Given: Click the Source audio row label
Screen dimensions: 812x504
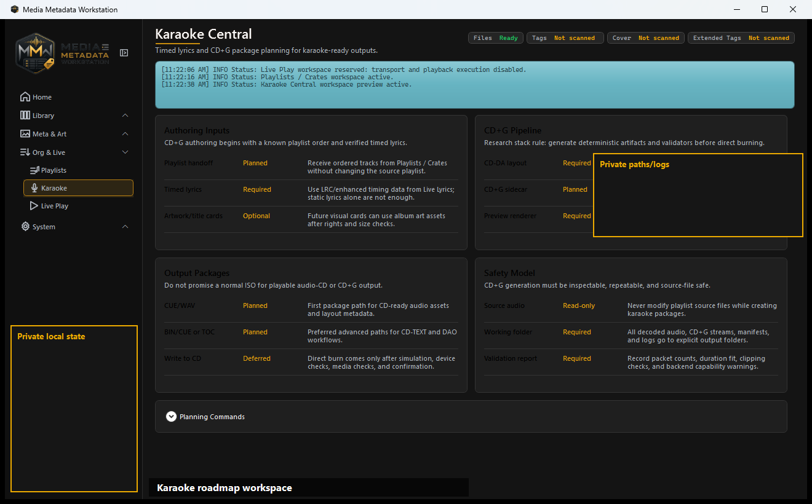Looking at the screenshot, I should pos(504,305).
